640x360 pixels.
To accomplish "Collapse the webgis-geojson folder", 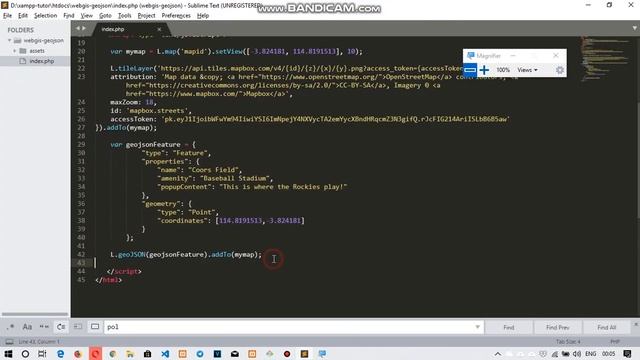I will tap(9, 40).
